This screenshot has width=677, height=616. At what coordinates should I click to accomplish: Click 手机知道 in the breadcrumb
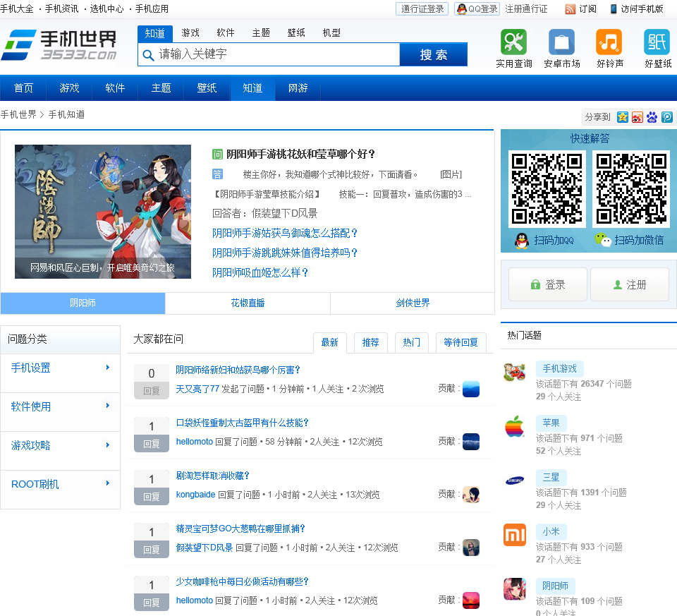point(66,114)
